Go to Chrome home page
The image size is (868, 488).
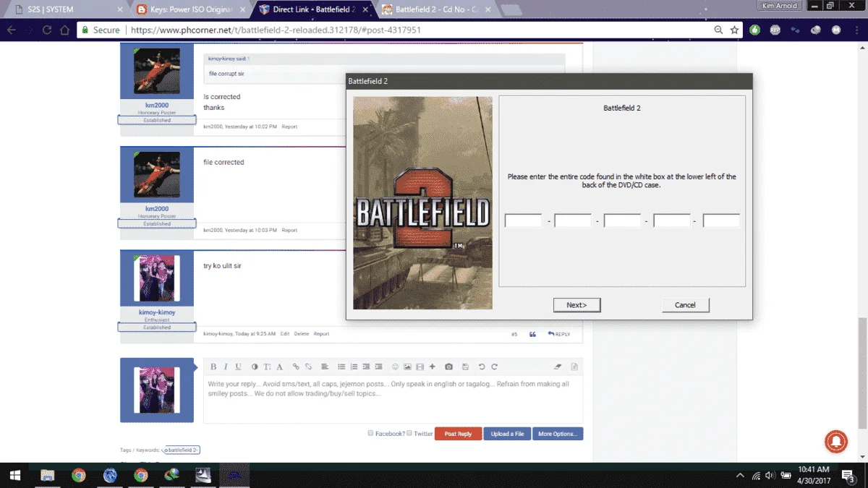(x=65, y=30)
